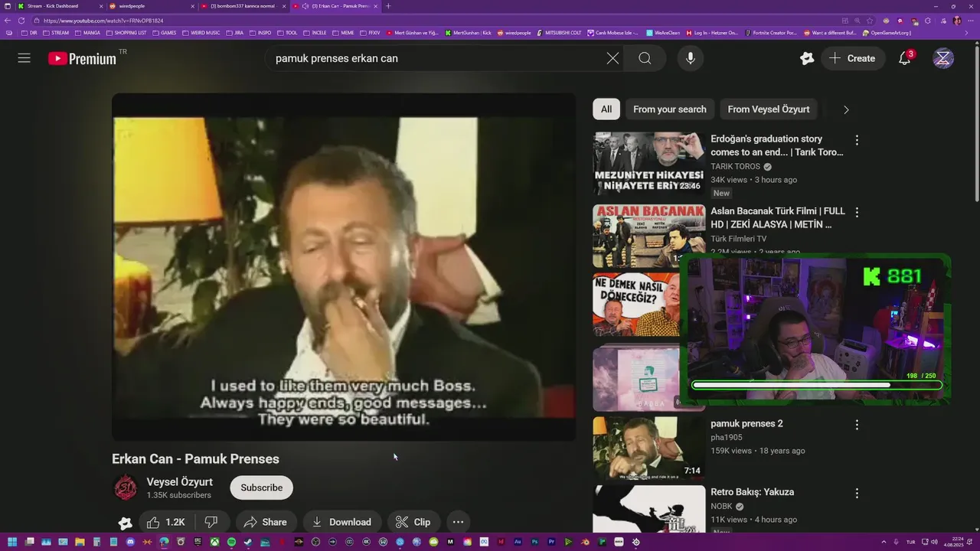Reload the page
Viewport: 980px width, 551px height.
21,21
